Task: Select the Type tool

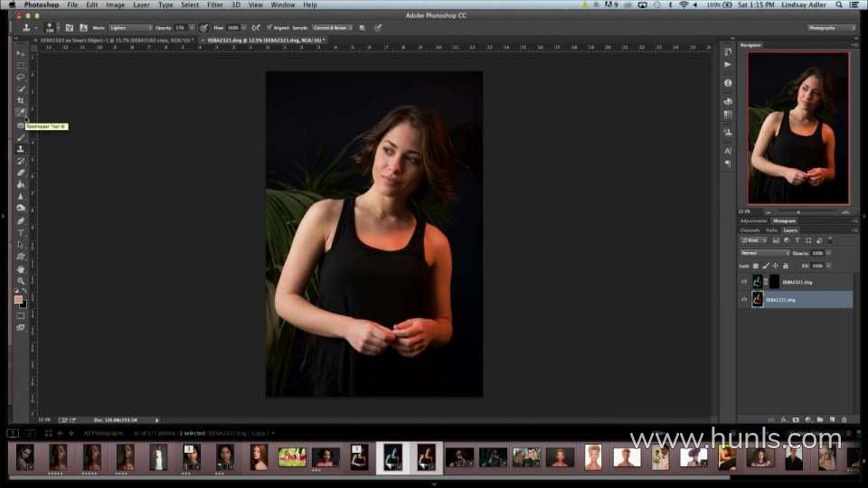Action: pos(20,232)
